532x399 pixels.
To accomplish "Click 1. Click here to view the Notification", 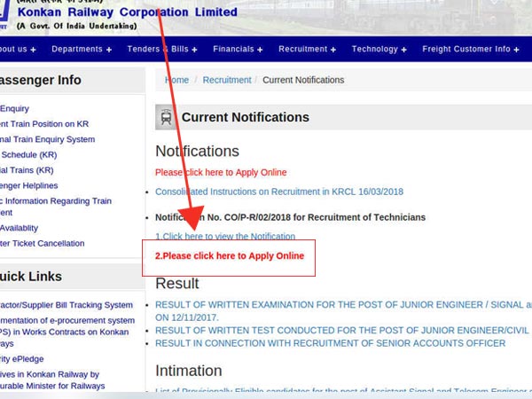I will point(225,236).
